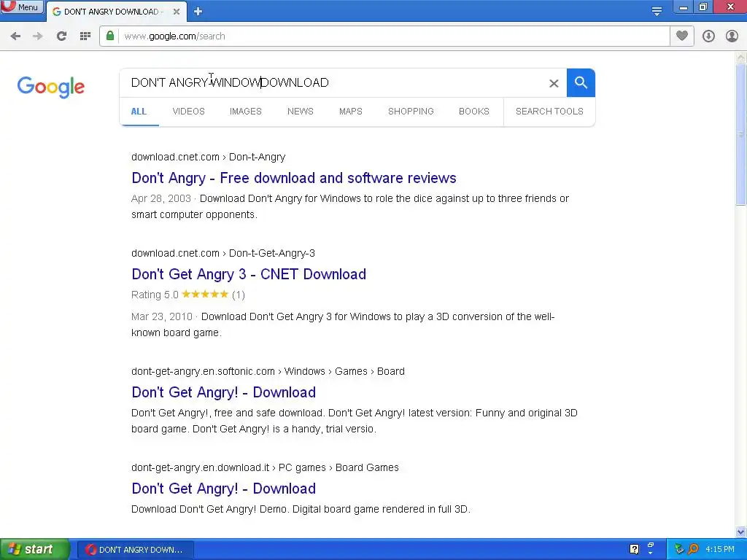Image resolution: width=747 pixels, height=560 pixels.
Task: Expand SEARCH TOOLS options
Action: pyautogui.click(x=549, y=112)
